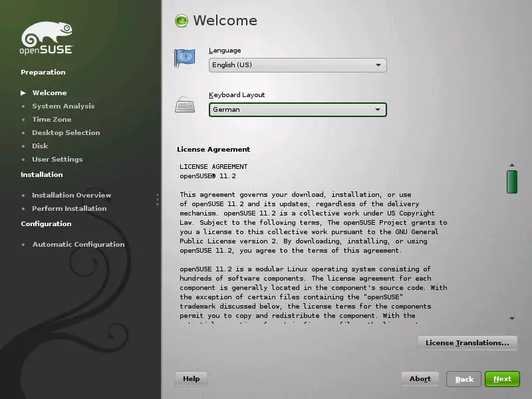The height and width of the screenshot is (399, 532).
Task: Click the keyboard layout icon
Action: [185, 105]
